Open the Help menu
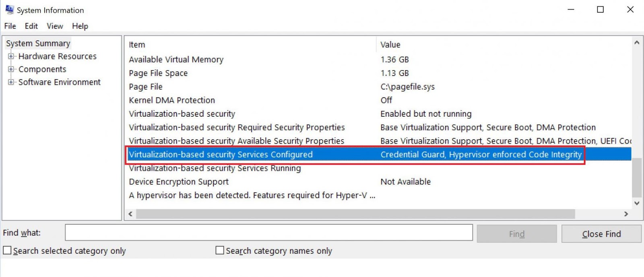This screenshot has width=644, height=277. tap(80, 26)
